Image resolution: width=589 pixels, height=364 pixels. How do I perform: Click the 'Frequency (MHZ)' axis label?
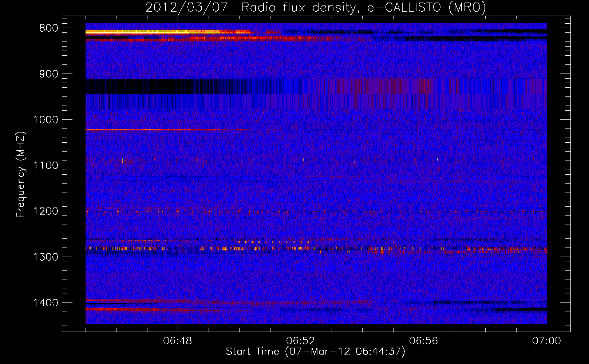(x=21, y=175)
